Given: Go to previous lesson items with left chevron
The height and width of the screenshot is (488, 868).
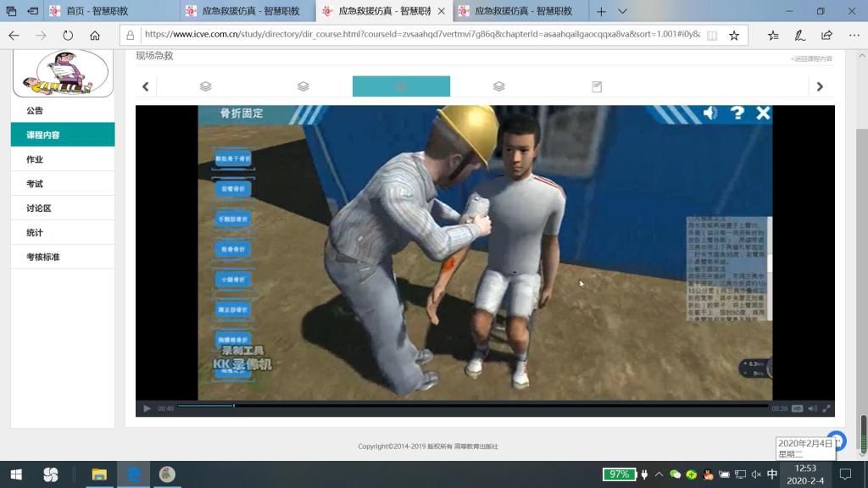Looking at the screenshot, I should [146, 86].
